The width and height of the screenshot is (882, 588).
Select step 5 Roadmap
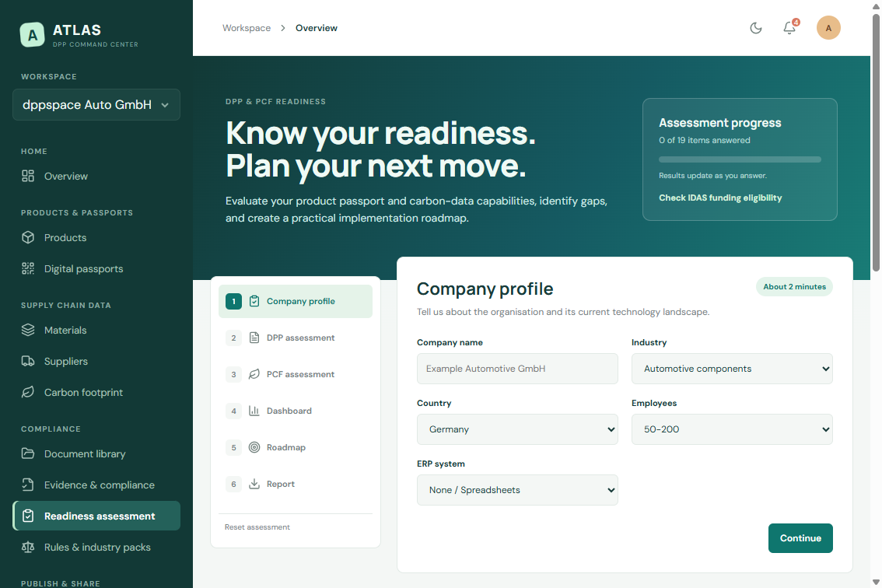[296, 447]
